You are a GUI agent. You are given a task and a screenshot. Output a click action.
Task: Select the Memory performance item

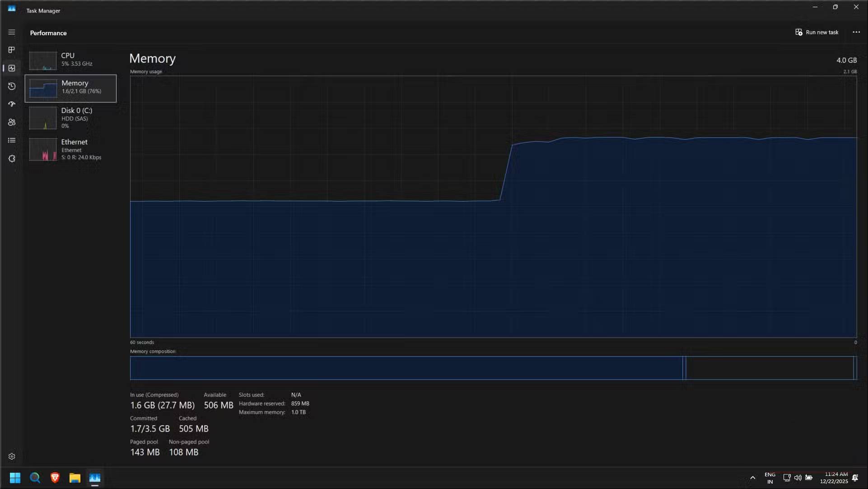[x=70, y=88]
